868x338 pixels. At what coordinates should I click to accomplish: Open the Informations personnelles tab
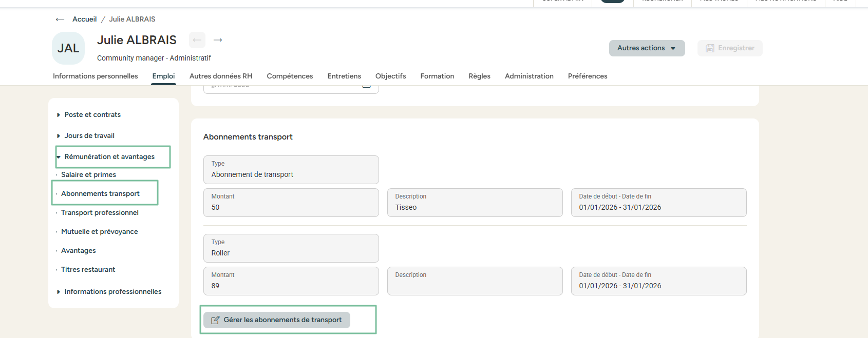coord(96,76)
